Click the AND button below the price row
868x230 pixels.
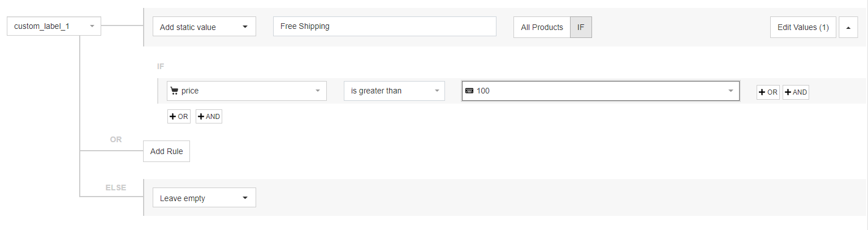[x=209, y=117]
